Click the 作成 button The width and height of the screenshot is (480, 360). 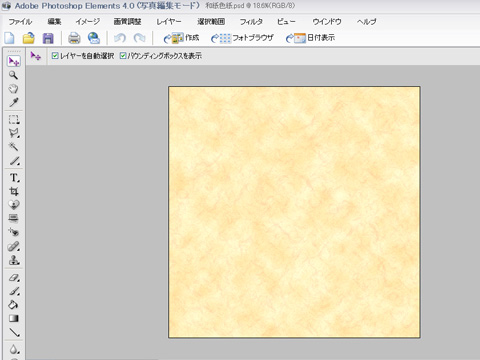pos(181,38)
